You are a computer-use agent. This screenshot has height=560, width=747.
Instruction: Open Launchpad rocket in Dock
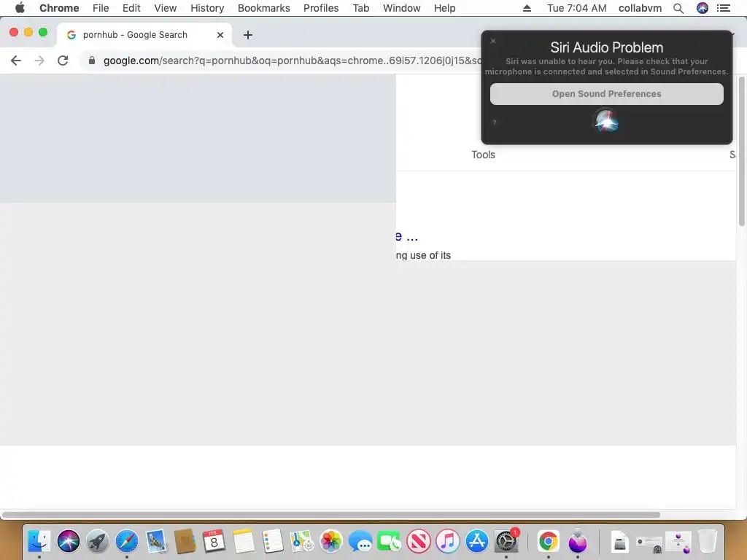(x=98, y=541)
